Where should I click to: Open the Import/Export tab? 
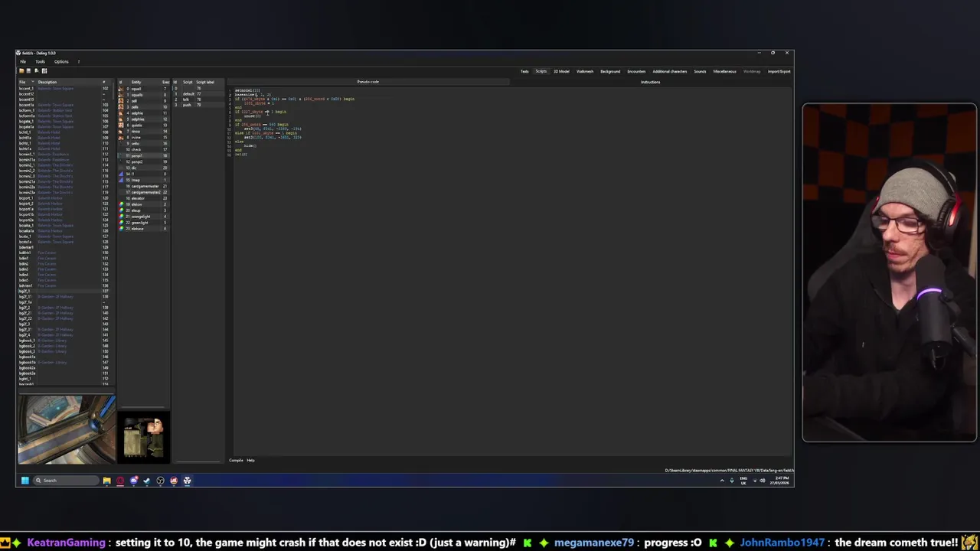[x=779, y=71]
